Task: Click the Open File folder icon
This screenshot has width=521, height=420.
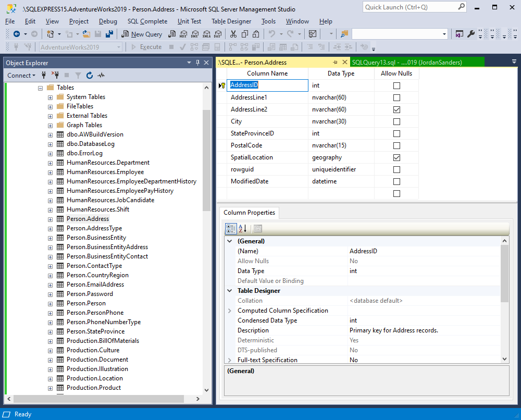Action: pos(86,34)
